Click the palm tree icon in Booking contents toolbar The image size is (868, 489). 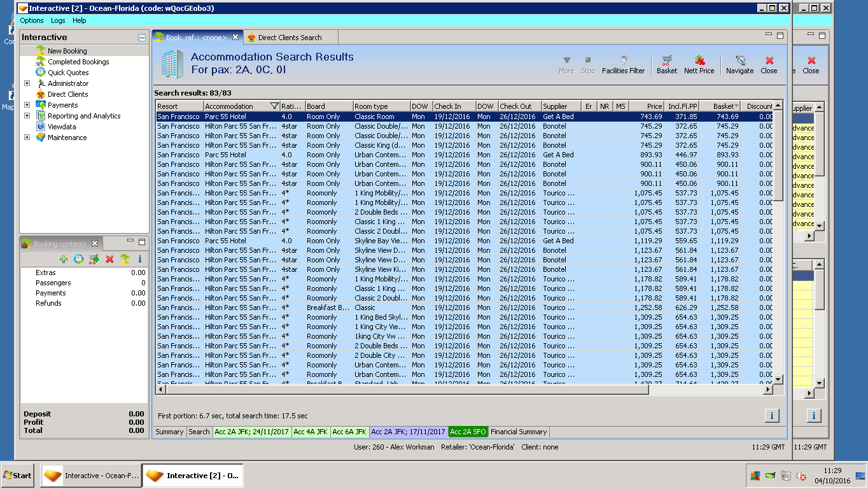point(125,259)
